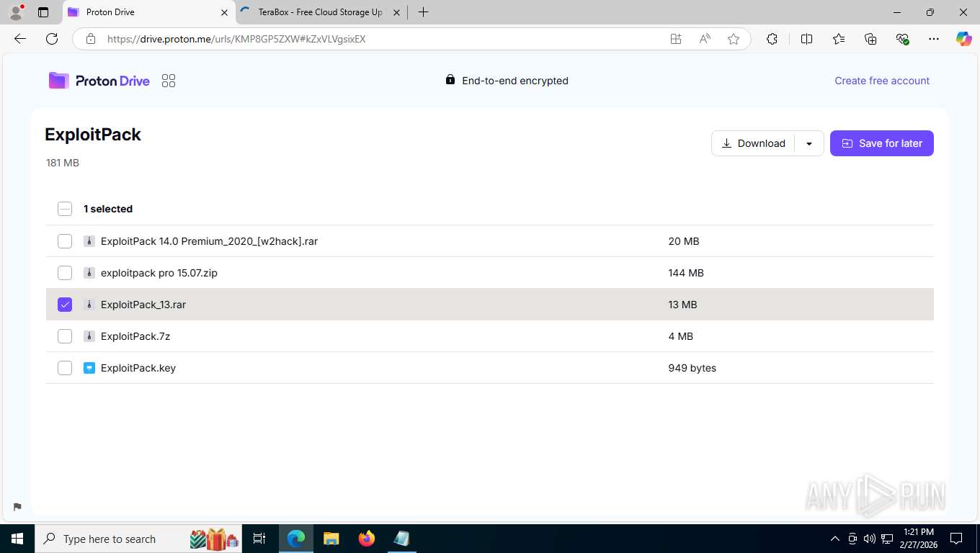
Task: Click the 1 selected label
Action: (108, 209)
